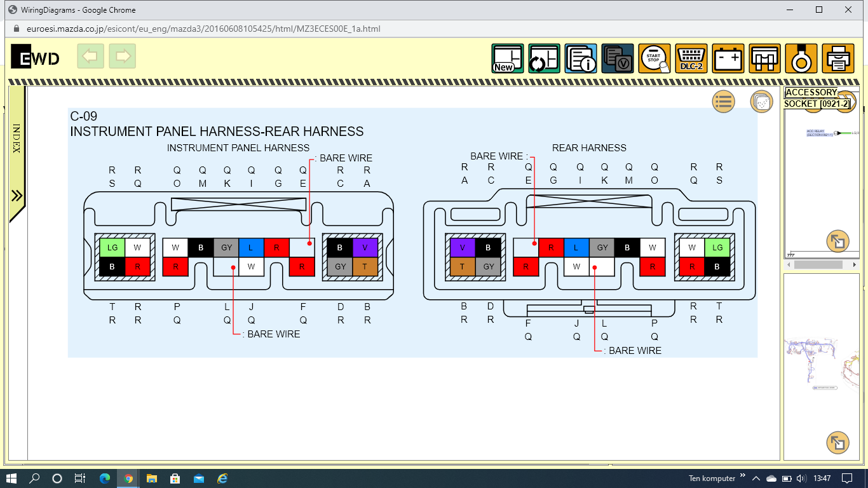This screenshot has width=868, height=488.
Task: Click the EWD logo
Action: [x=36, y=57]
